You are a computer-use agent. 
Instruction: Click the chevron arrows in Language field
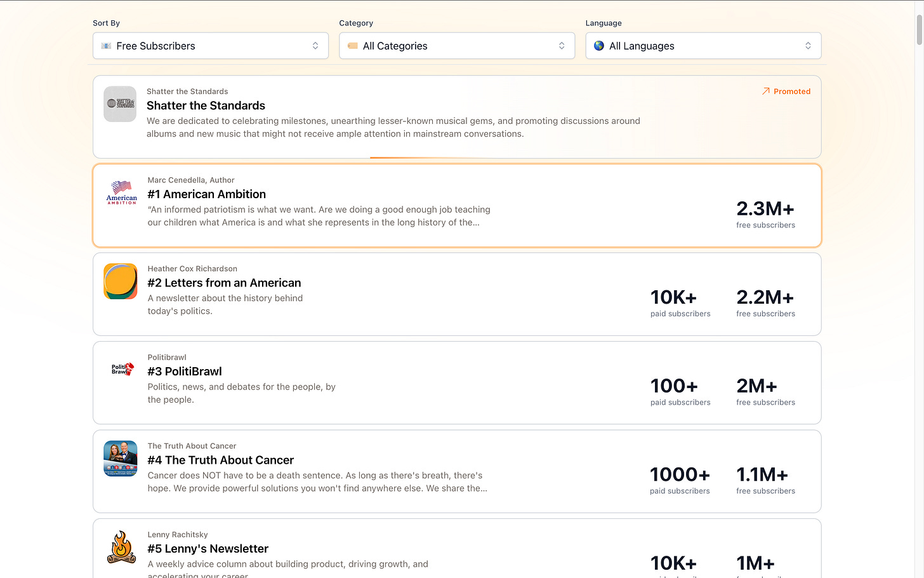pos(808,46)
